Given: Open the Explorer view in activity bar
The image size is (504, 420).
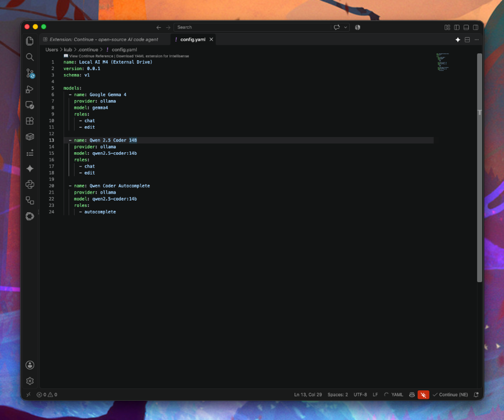Looking at the screenshot, I should 30,41.
